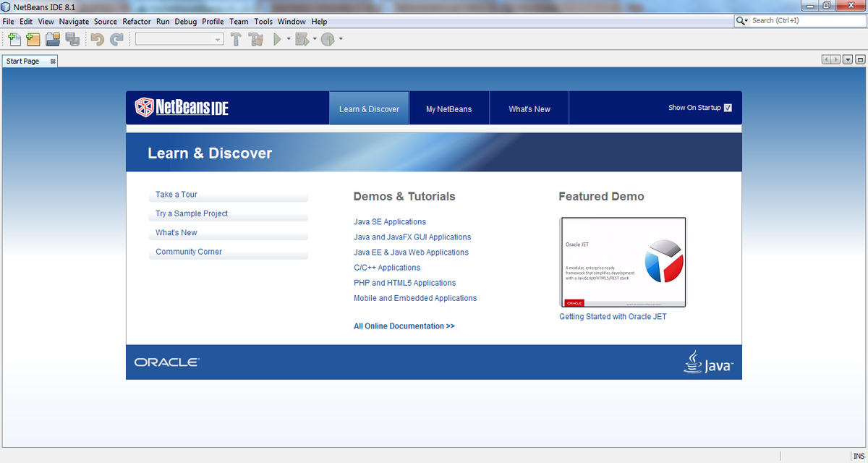Open Java EE & Java Web Applications link
868x463 pixels.
(x=411, y=252)
